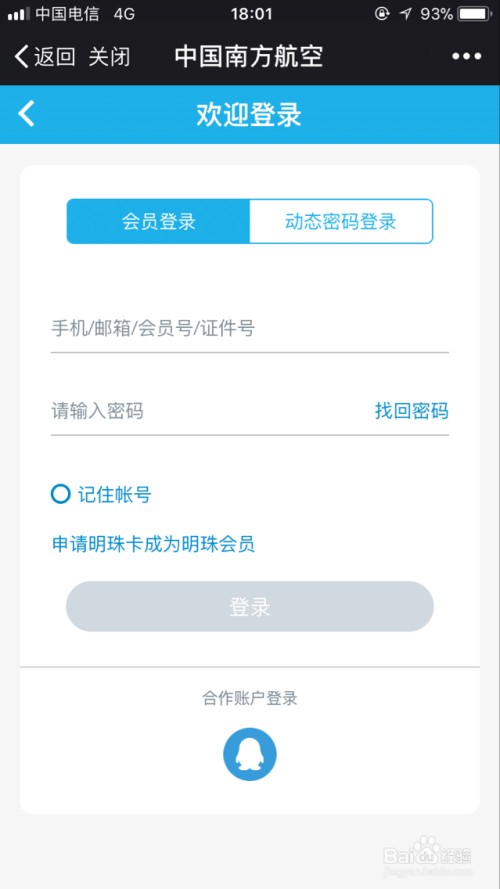Focus the 请输入密码 password field
The image size is (500, 889).
coord(210,410)
